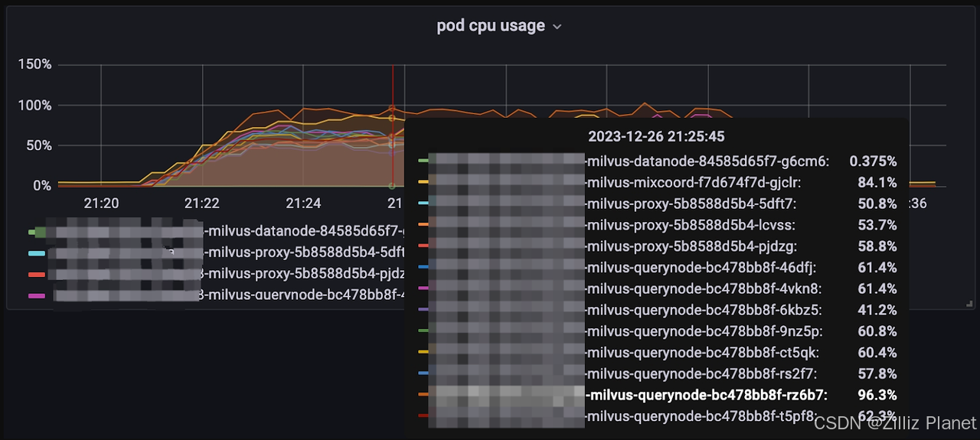Click the 21:24 time axis label
980x440 pixels.
303,203
